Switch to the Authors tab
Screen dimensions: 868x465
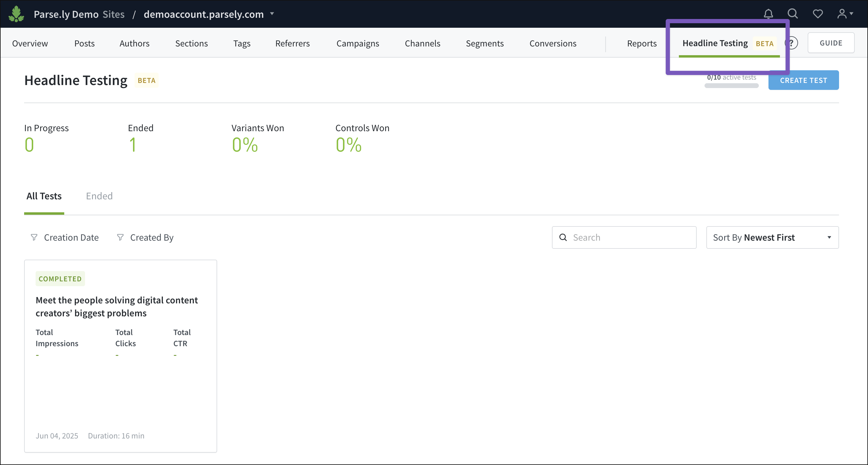point(135,43)
